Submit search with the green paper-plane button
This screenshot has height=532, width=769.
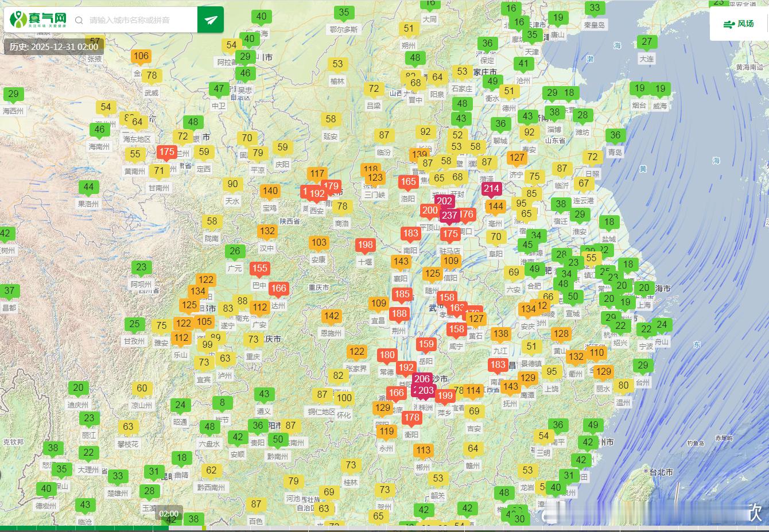[x=211, y=20]
